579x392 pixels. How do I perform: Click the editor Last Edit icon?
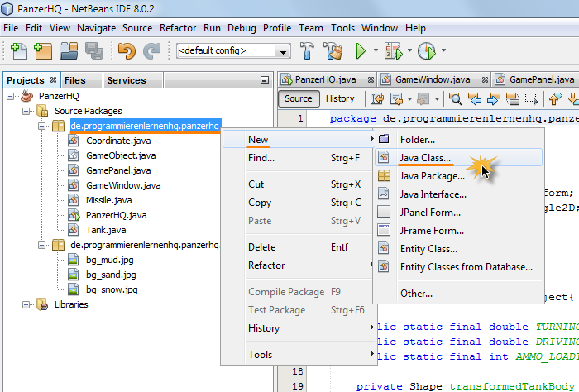click(x=377, y=98)
